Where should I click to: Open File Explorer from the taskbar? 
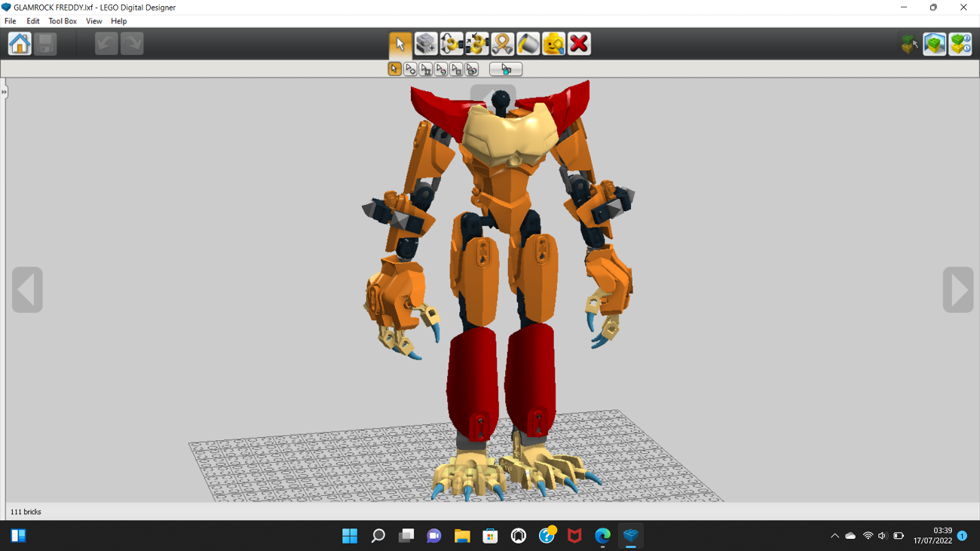(x=462, y=536)
